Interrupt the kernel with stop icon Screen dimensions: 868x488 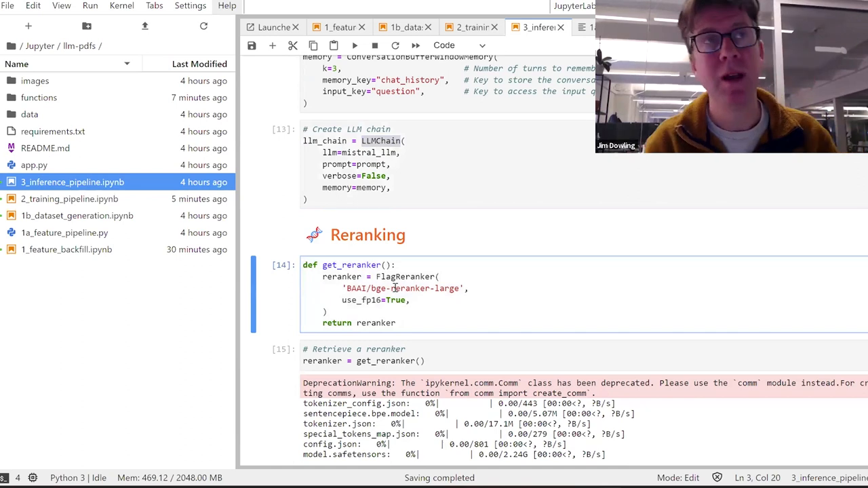click(375, 45)
